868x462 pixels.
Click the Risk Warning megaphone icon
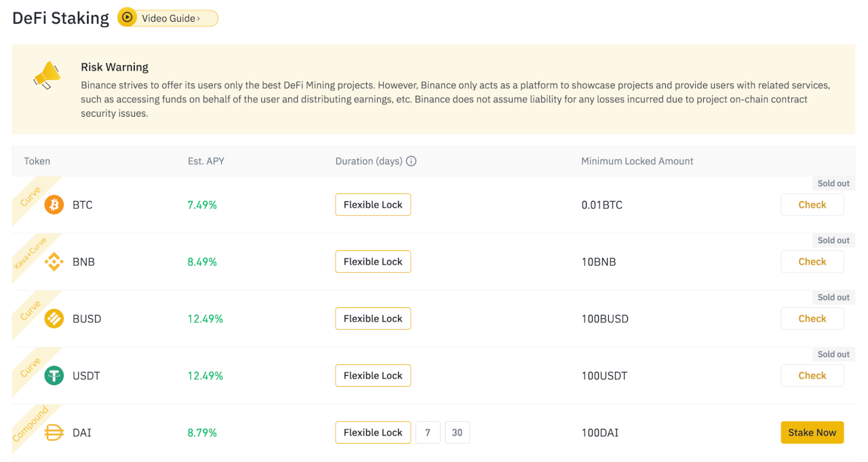tap(47, 75)
